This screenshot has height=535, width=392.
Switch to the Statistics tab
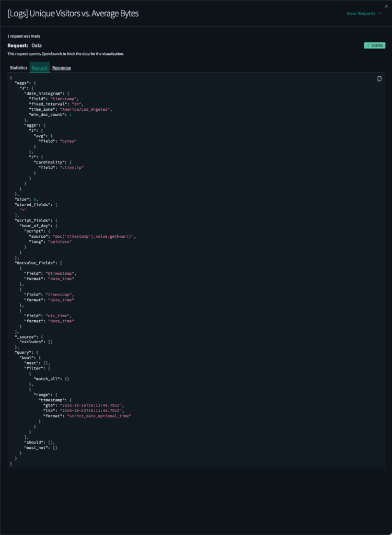pyautogui.click(x=18, y=67)
